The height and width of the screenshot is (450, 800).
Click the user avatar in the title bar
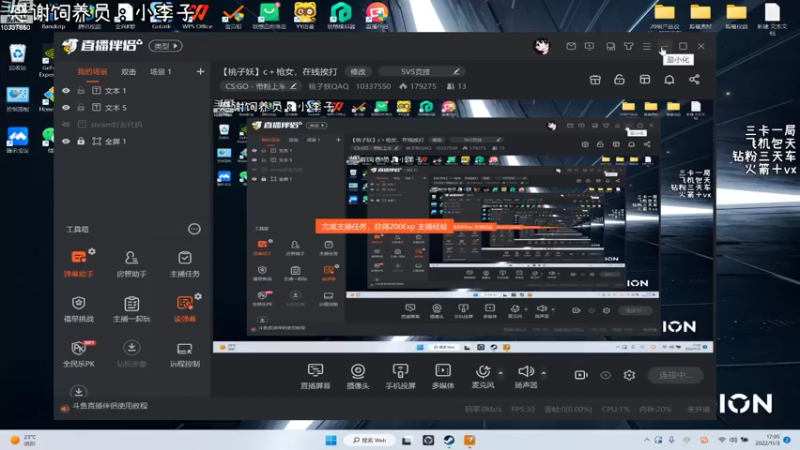pos(542,46)
